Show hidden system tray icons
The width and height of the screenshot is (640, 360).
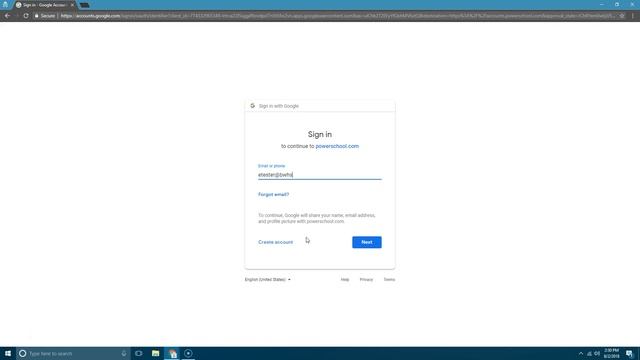click(581, 353)
